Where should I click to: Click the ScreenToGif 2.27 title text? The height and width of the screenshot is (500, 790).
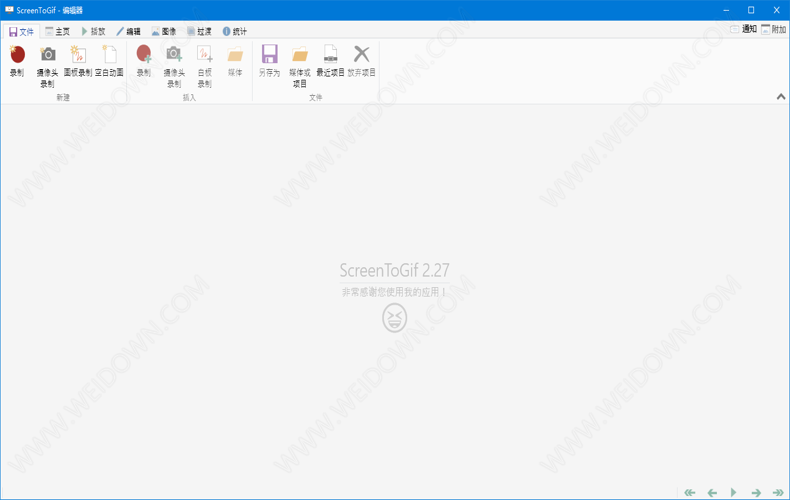pyautogui.click(x=394, y=271)
